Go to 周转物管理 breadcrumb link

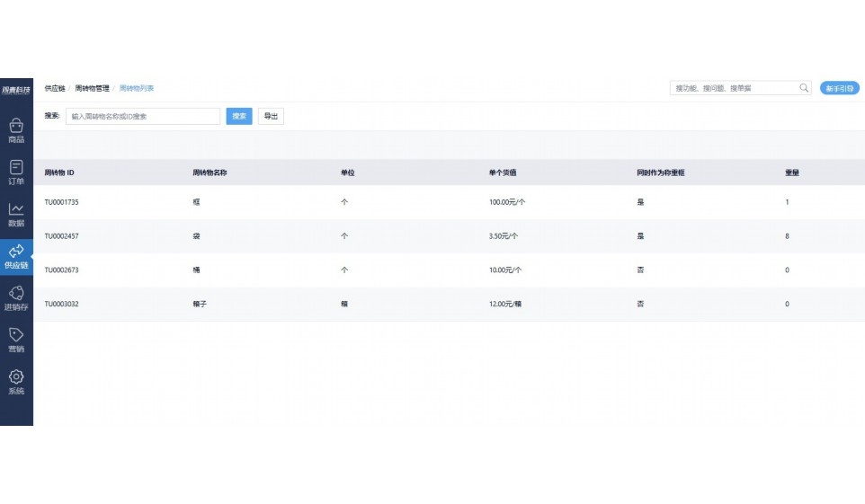tap(92, 88)
